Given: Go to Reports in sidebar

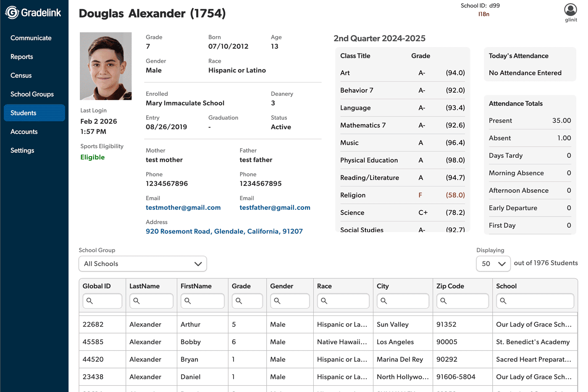Looking at the screenshot, I should [x=22, y=57].
